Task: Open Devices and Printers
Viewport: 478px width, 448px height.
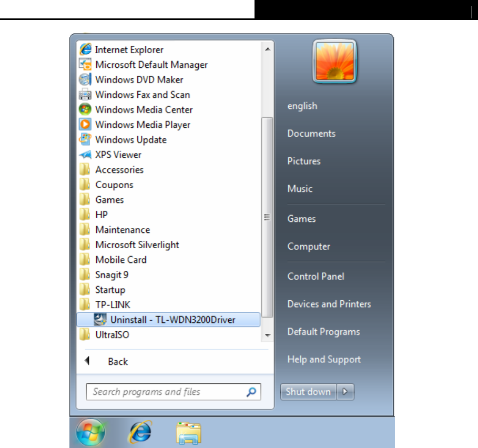Action: (329, 304)
